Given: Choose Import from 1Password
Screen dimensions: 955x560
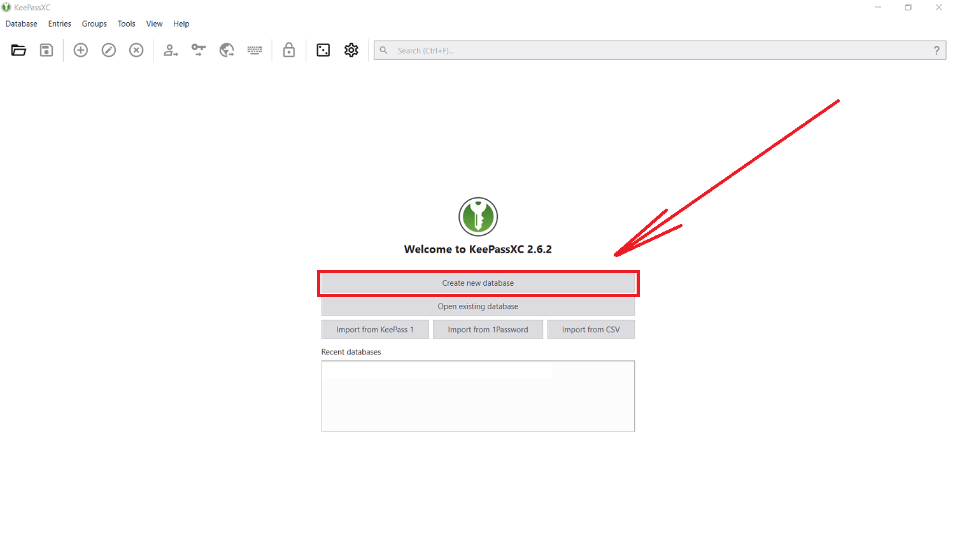Looking at the screenshot, I should click(x=488, y=330).
